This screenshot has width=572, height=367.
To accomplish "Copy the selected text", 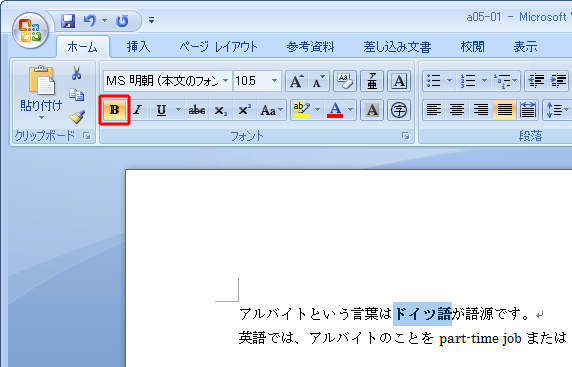I will (77, 95).
